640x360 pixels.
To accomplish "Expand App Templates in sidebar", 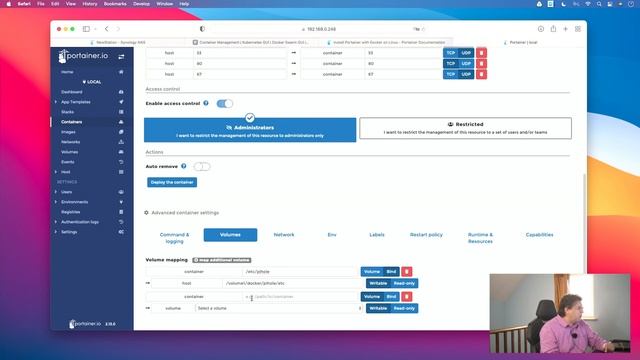I will pyautogui.click(x=56, y=102).
